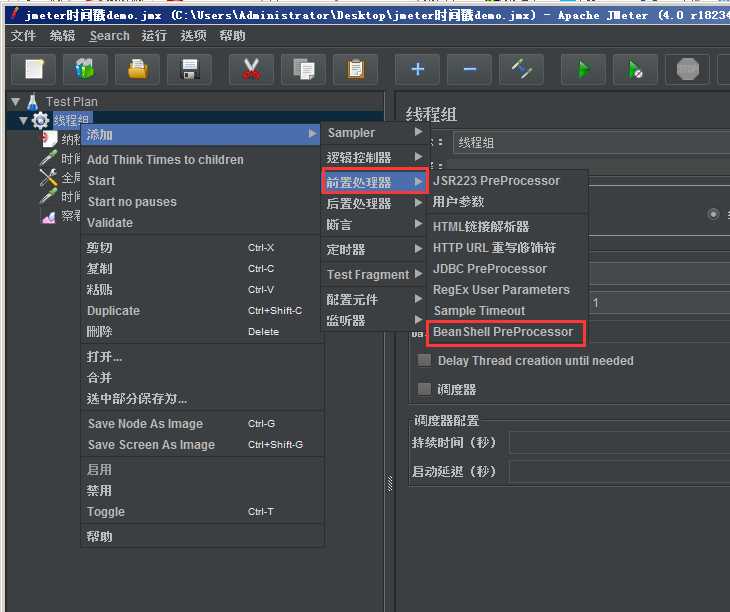Open the Search menu

pos(109,35)
